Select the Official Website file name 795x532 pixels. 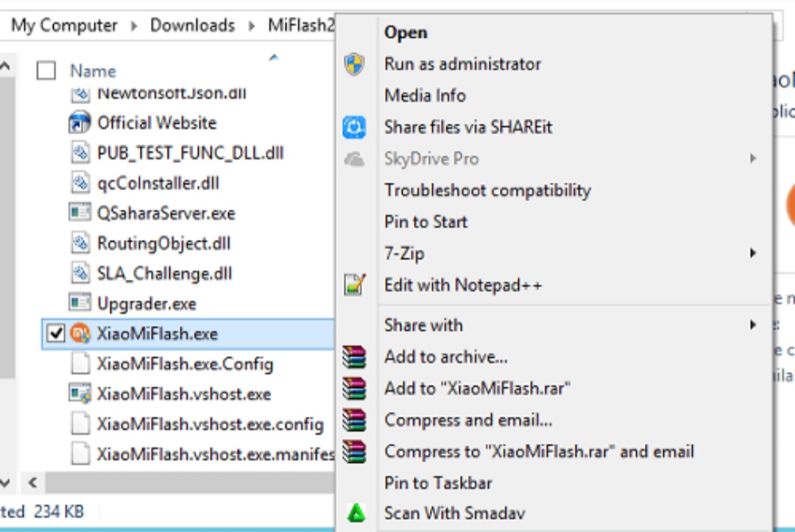(x=157, y=123)
